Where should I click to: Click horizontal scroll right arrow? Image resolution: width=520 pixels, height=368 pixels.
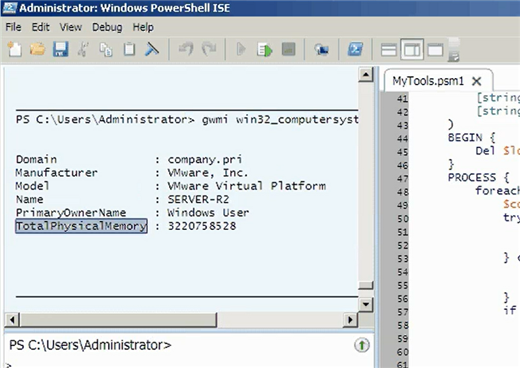[350, 320]
